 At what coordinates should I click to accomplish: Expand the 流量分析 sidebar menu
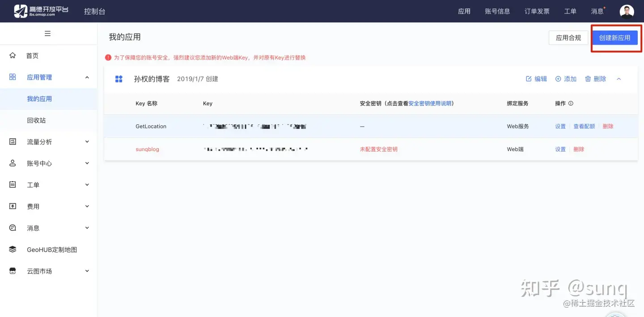(87, 142)
